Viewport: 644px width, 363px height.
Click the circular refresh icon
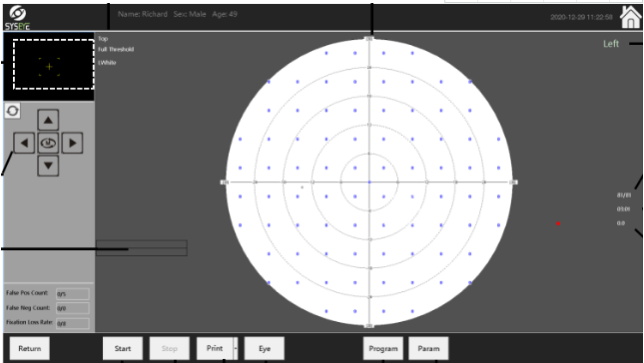pyautogui.click(x=12, y=111)
